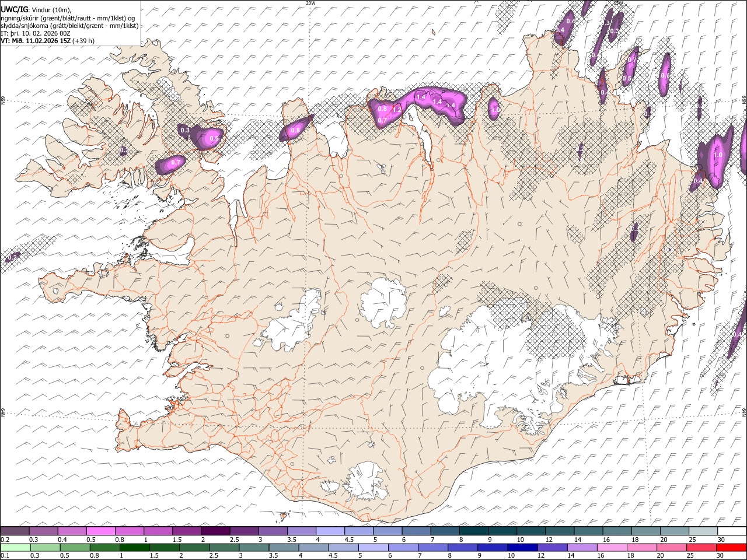Click the 'IT: þri. 10. 02. 2026 00Z' line
Viewport: 747px width, 560px height.
tap(36, 33)
